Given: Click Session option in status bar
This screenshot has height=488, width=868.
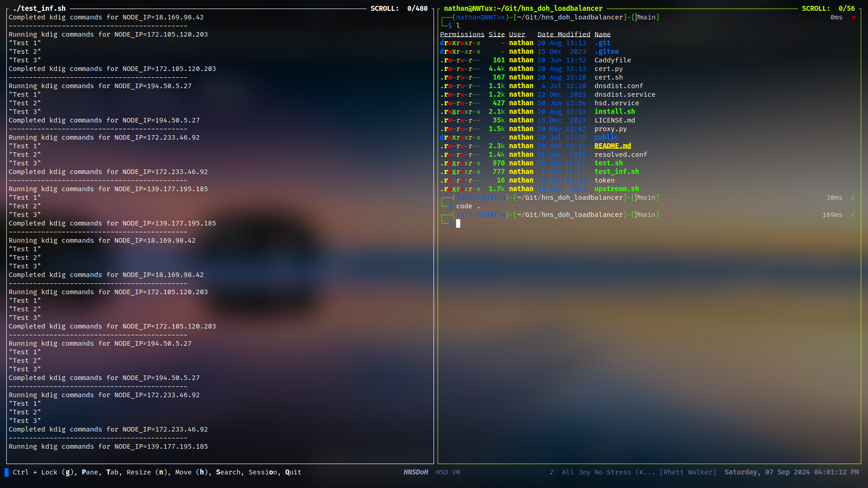Looking at the screenshot, I should tap(263, 472).
